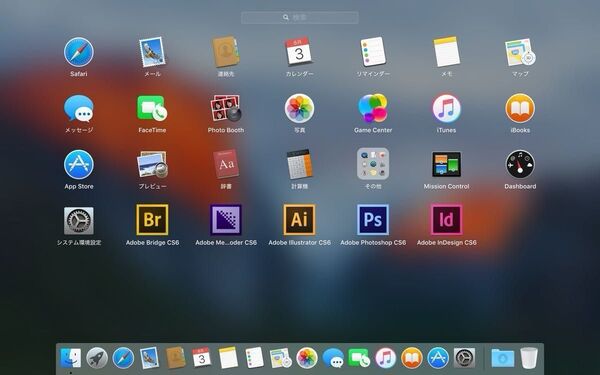Open Dictionary (辞書) app
Screen dimensions: 600x375
(226, 164)
